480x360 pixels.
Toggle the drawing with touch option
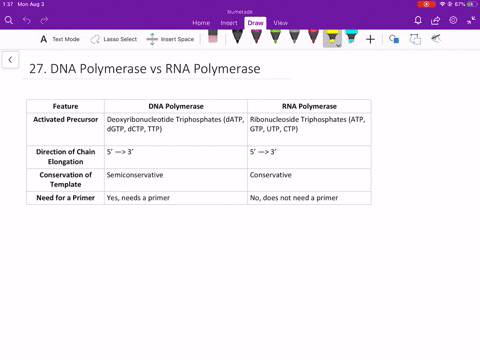(x=436, y=39)
